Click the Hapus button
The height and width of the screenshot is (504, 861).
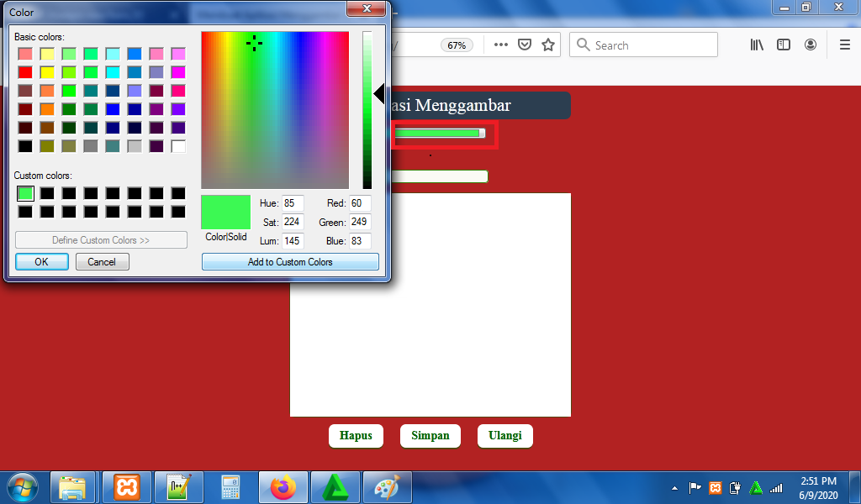point(356,435)
